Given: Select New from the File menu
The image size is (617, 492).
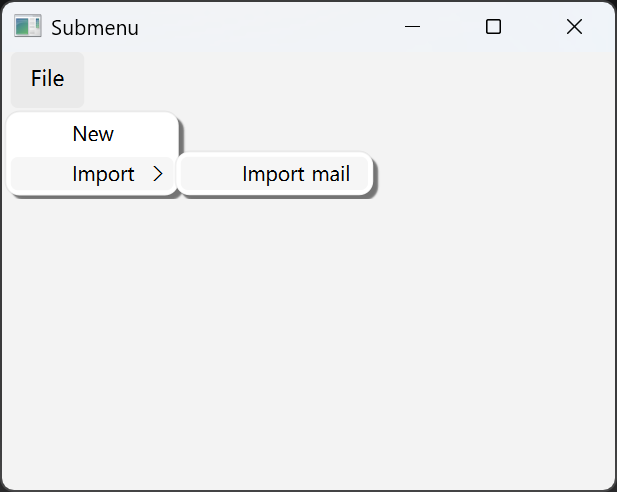Looking at the screenshot, I should coord(93,134).
